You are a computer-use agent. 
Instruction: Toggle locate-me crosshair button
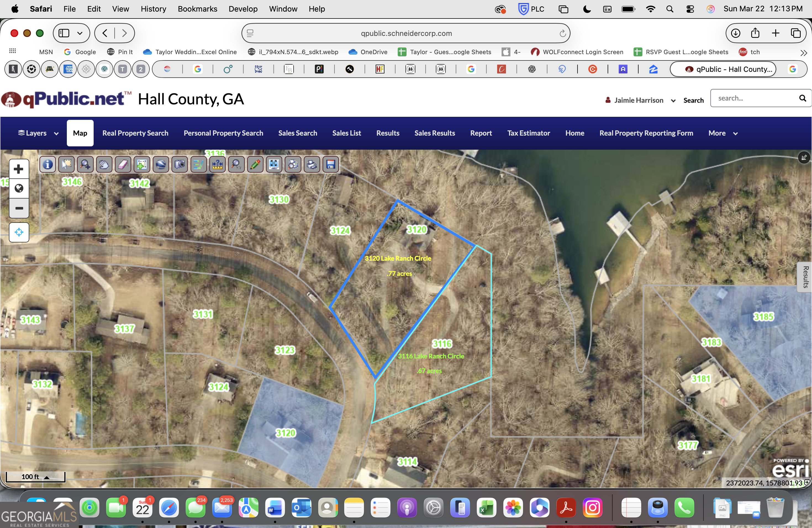[19, 233]
